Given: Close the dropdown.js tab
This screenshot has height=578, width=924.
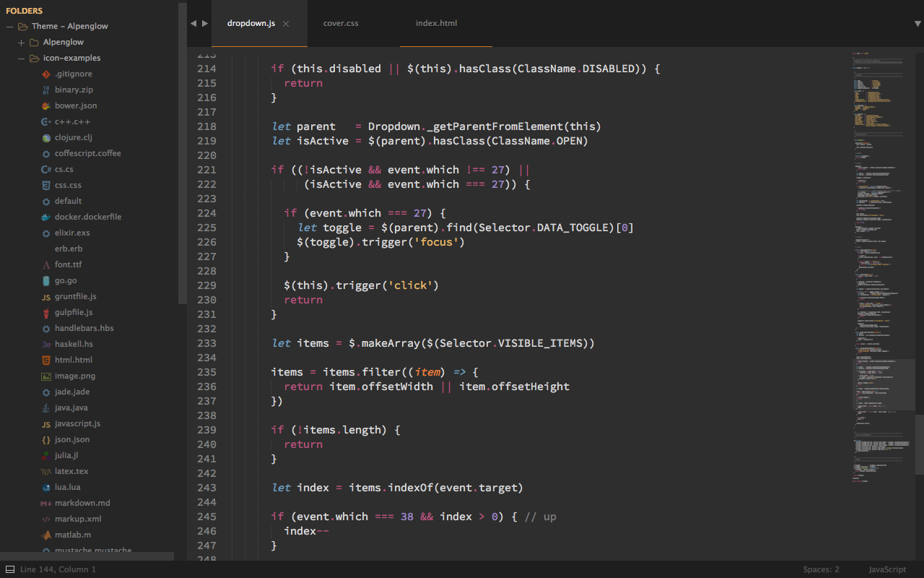Looking at the screenshot, I should 286,24.
